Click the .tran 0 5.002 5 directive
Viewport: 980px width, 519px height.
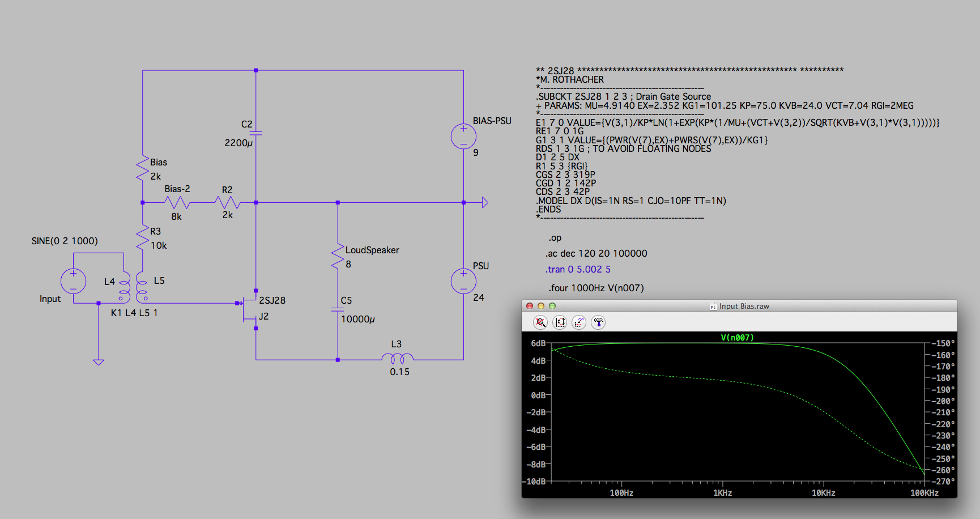point(578,270)
